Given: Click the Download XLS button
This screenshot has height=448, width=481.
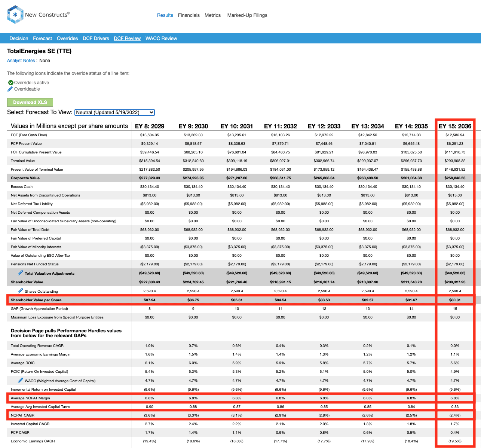Looking at the screenshot, I should (x=30, y=102).
